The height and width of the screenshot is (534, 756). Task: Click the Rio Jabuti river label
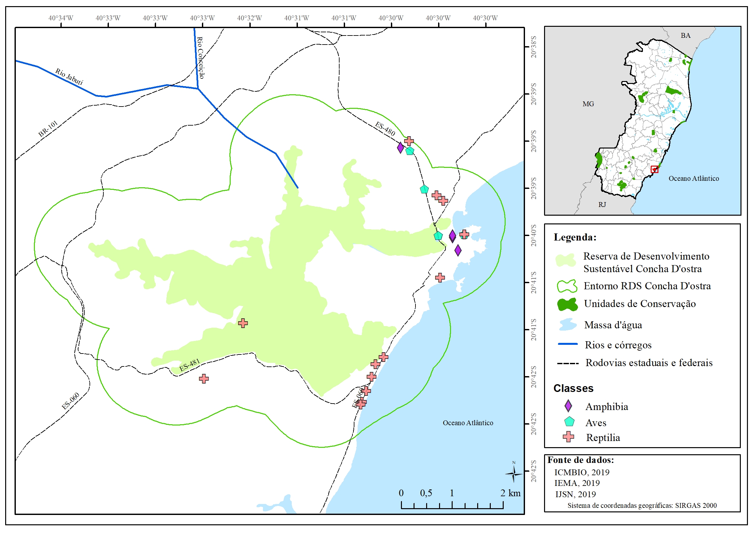(69, 77)
